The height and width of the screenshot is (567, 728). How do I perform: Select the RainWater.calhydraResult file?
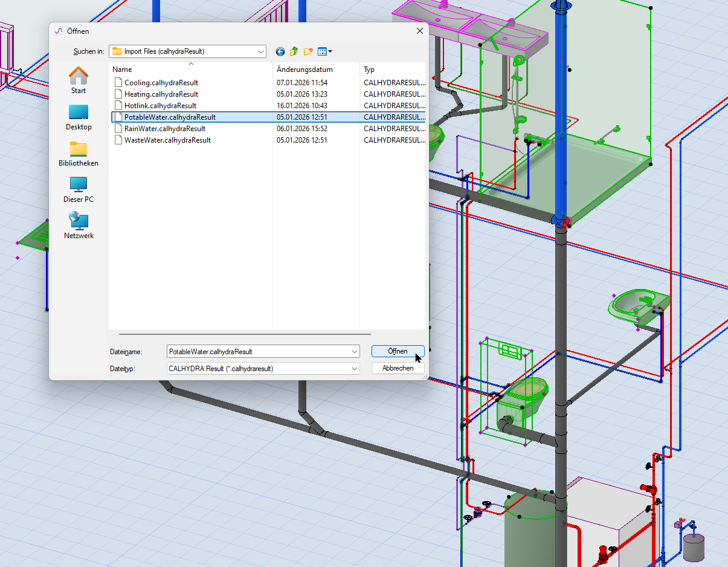(x=164, y=129)
